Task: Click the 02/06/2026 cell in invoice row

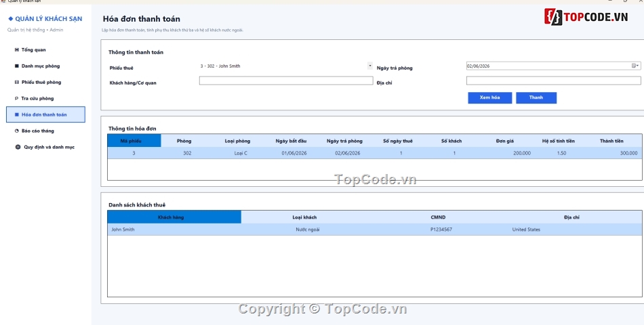Action: (348, 153)
